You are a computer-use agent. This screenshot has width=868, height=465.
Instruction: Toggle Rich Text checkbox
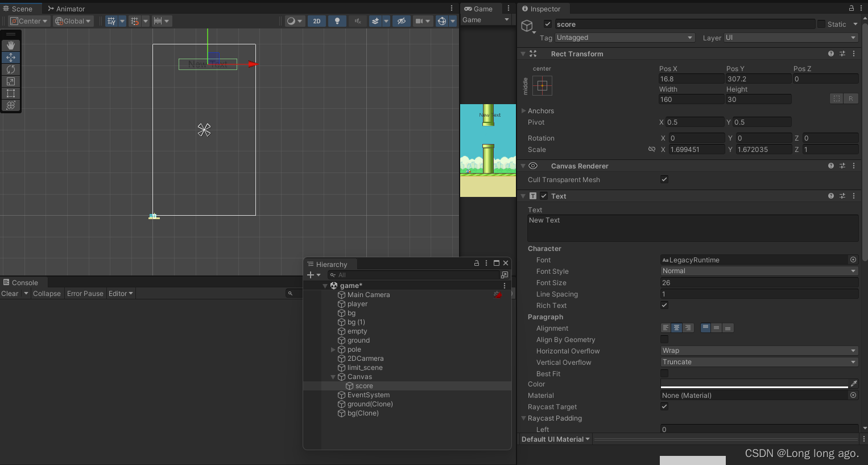pyautogui.click(x=664, y=305)
